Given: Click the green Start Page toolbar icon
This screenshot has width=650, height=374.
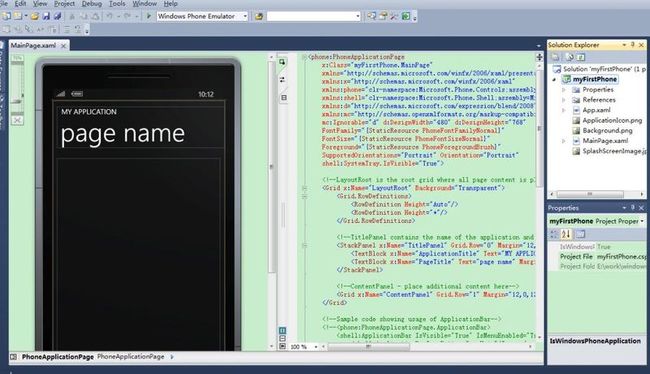Looking at the screenshot, I should [406, 16].
